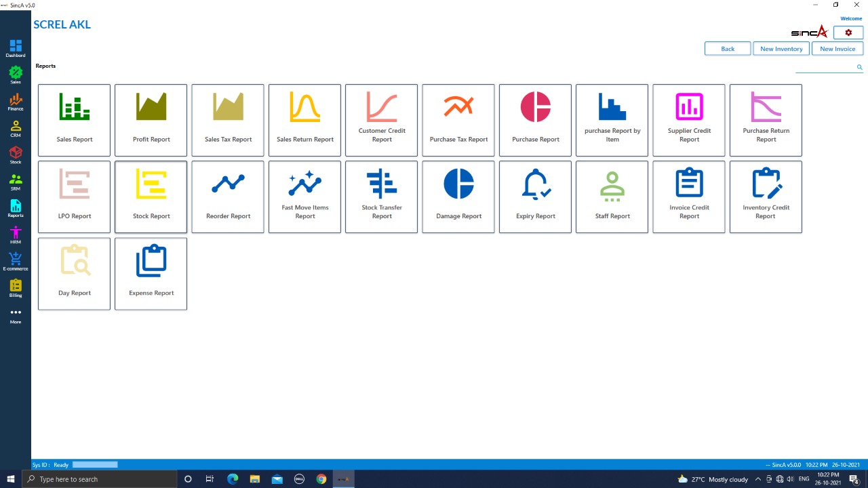Image resolution: width=868 pixels, height=488 pixels.
Task: Go to Dashboard in the sidebar
Action: click(x=16, y=49)
